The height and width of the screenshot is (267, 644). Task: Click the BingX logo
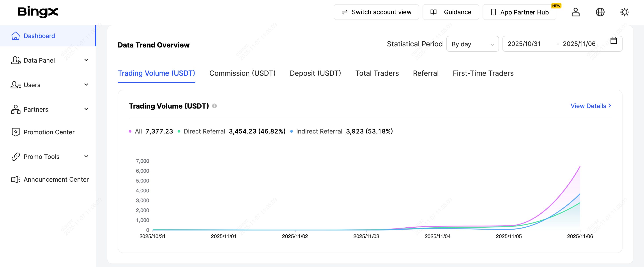(x=37, y=12)
